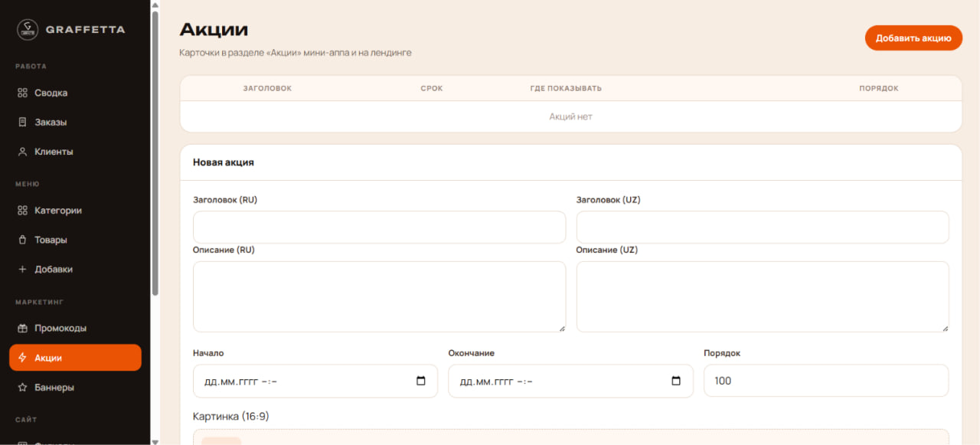Screen dimensions: 980x445
Task: Select the Описание (UZ) textarea
Action: (763, 296)
